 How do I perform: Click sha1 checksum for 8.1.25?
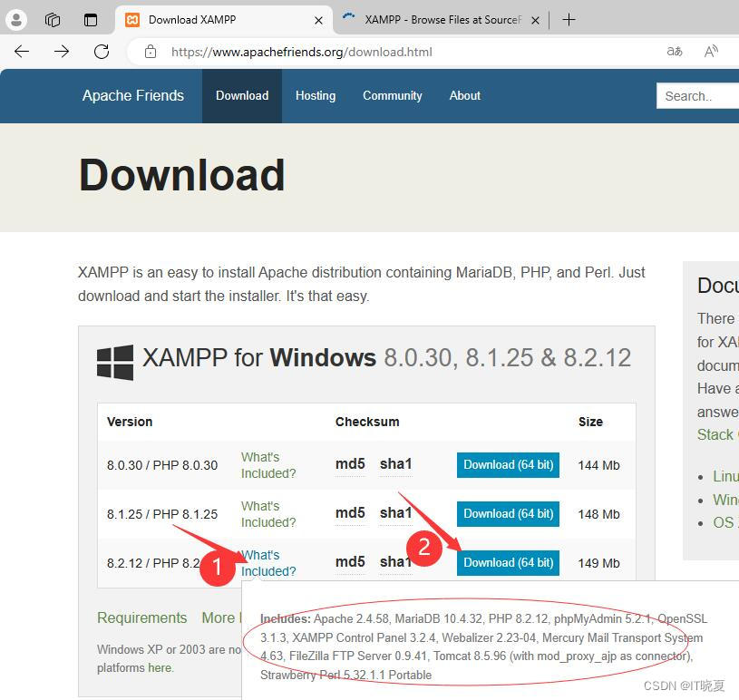pos(396,513)
